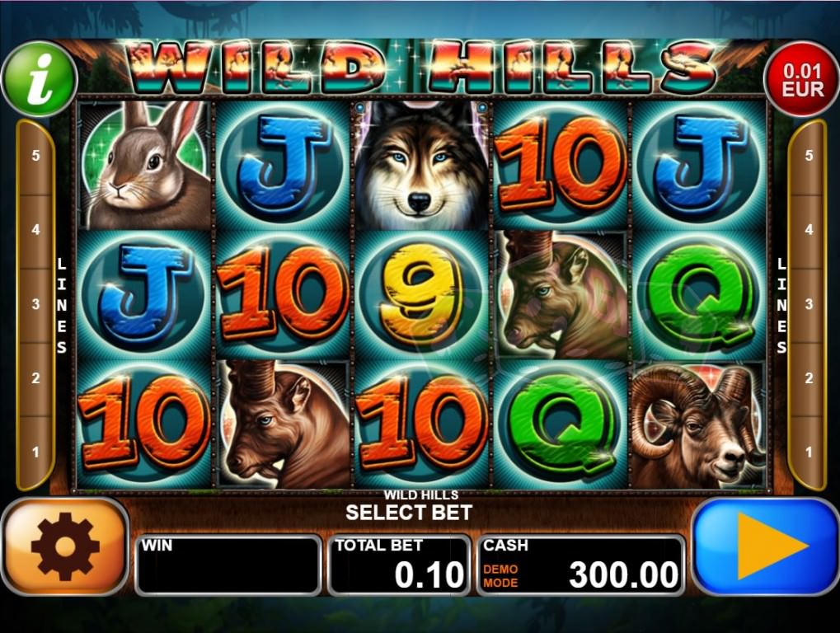The width and height of the screenshot is (840, 633).
Task: Open the green info paytable button
Action: tap(40, 80)
